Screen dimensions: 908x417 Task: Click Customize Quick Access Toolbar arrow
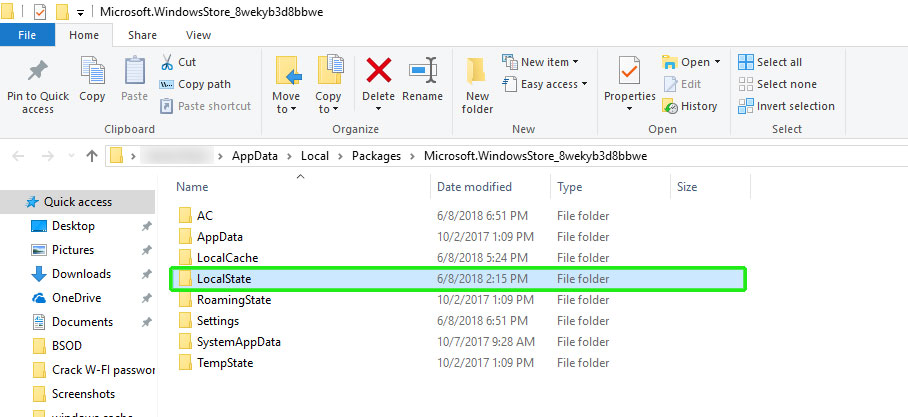pos(81,13)
